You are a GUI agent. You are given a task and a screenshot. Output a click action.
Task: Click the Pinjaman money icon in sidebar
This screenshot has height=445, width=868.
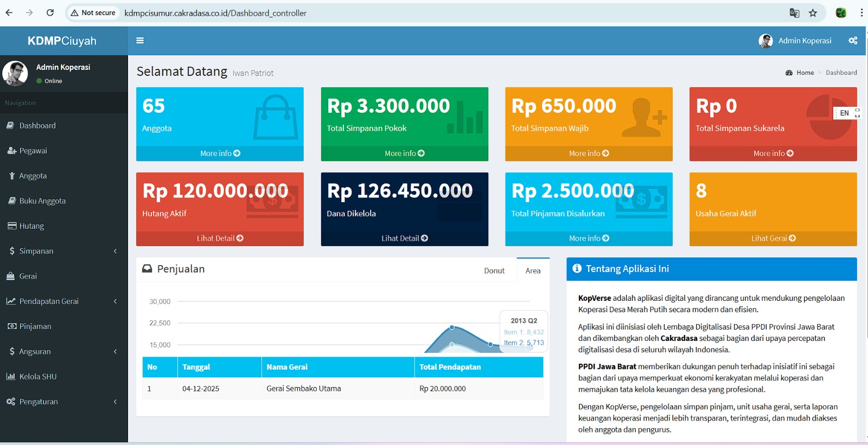coord(11,326)
